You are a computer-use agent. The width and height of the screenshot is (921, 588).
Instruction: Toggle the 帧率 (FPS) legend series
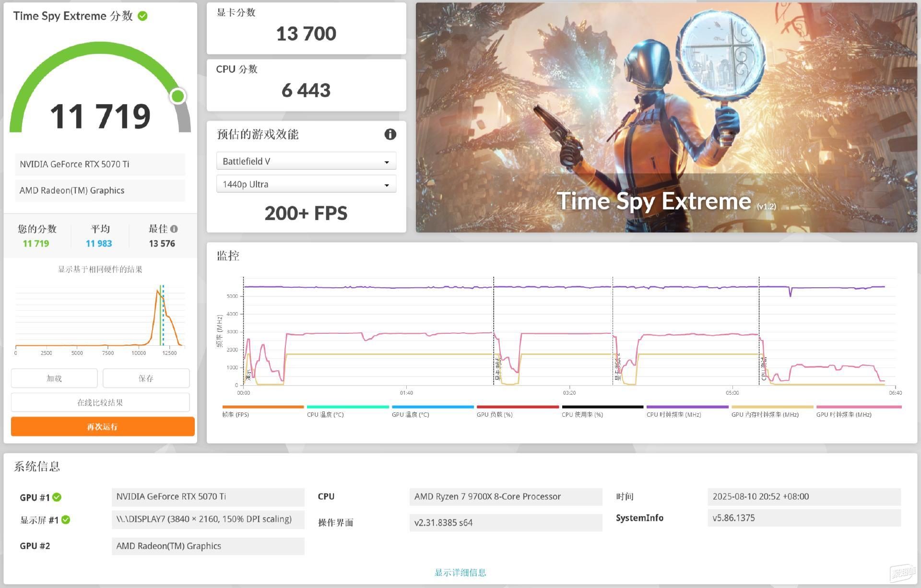(x=236, y=414)
